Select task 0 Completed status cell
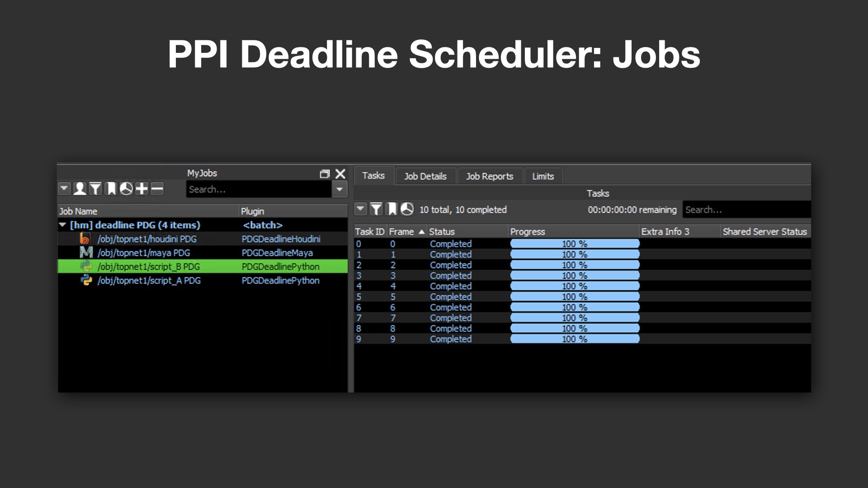The width and height of the screenshot is (868, 488). point(451,244)
